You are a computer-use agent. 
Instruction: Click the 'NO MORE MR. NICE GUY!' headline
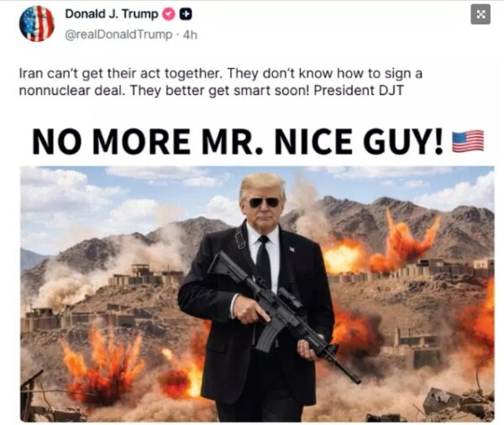[x=239, y=141]
